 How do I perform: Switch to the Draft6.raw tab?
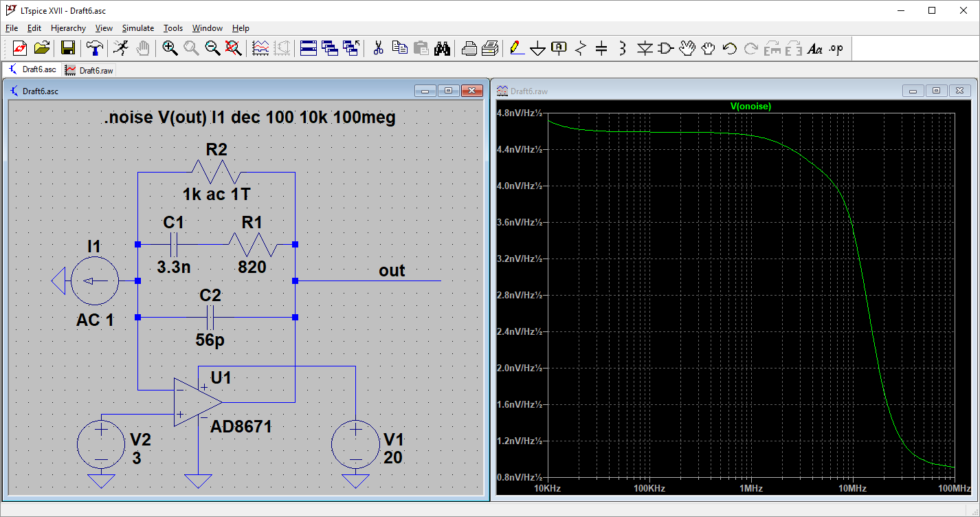[89, 69]
